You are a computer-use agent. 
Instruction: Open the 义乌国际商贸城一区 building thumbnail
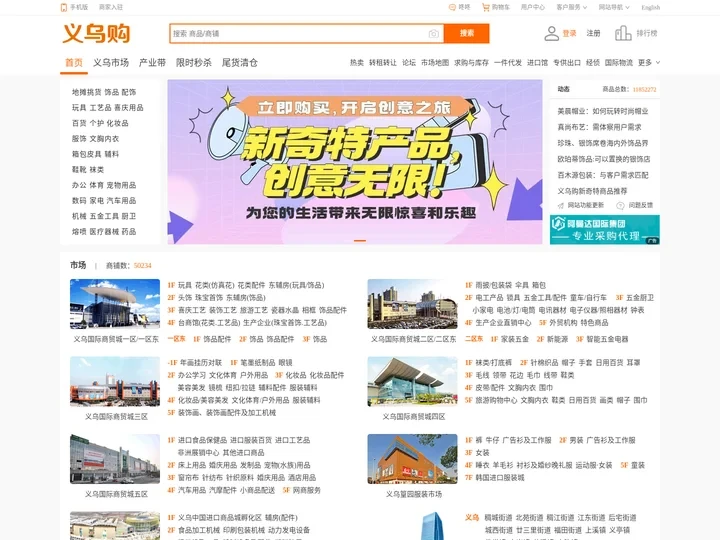coord(115,304)
